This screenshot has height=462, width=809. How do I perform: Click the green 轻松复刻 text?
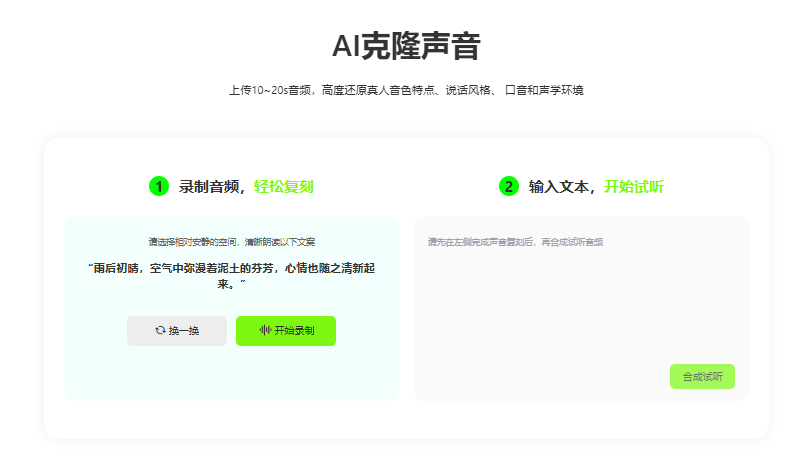pyautogui.click(x=284, y=186)
